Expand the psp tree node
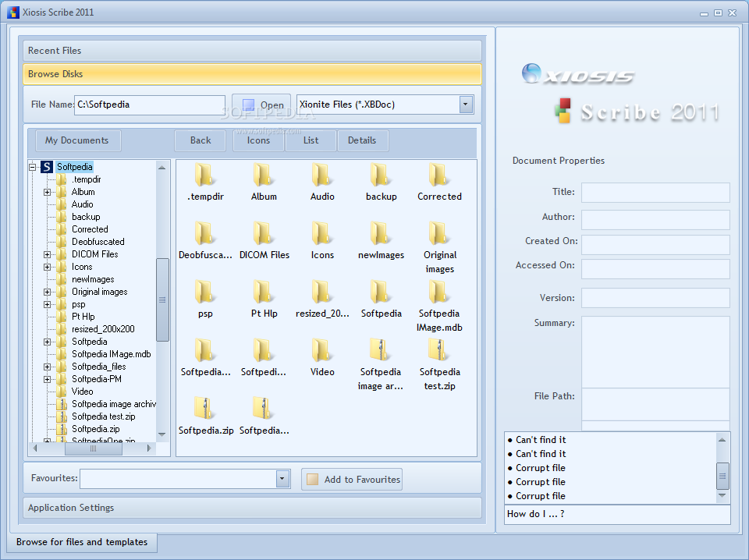Screen dimensions: 749x560 (x=48, y=305)
